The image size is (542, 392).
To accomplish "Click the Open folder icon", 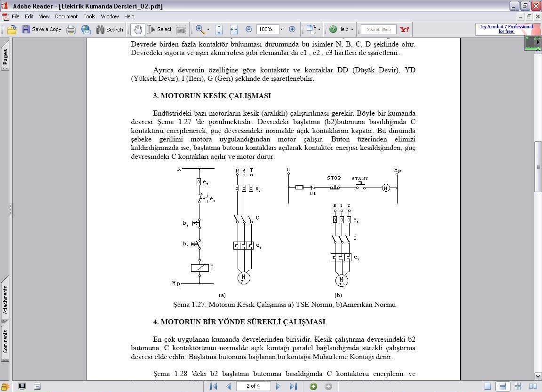I will click(x=12, y=29).
